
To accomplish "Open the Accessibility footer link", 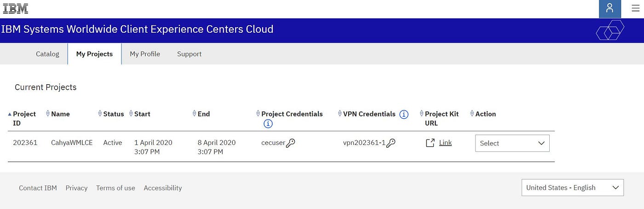I will [163, 188].
